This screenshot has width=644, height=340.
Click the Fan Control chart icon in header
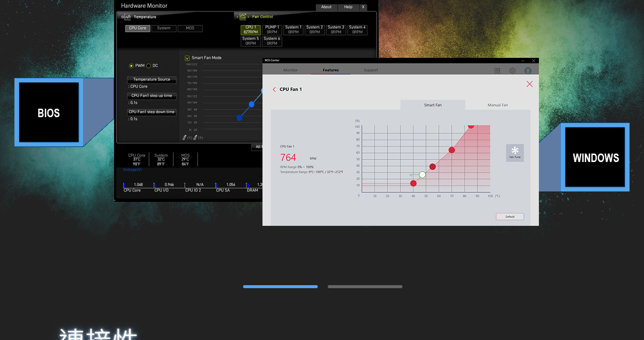(243, 16)
